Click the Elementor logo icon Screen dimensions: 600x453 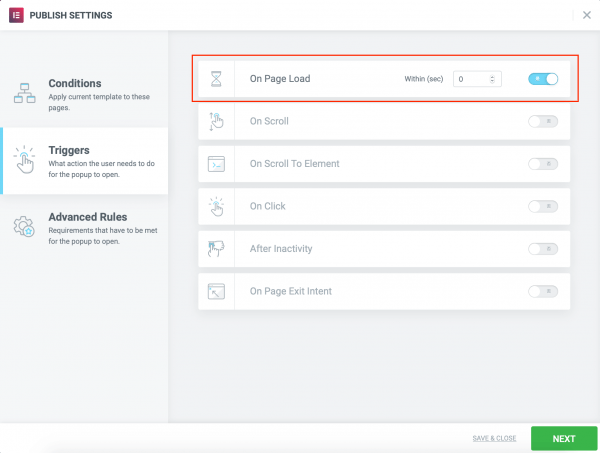click(x=16, y=15)
